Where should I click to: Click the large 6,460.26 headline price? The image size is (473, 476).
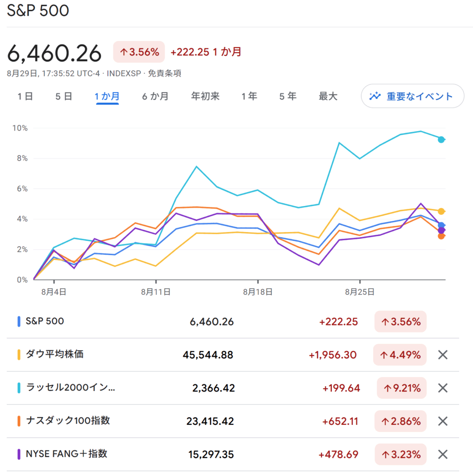54,53
